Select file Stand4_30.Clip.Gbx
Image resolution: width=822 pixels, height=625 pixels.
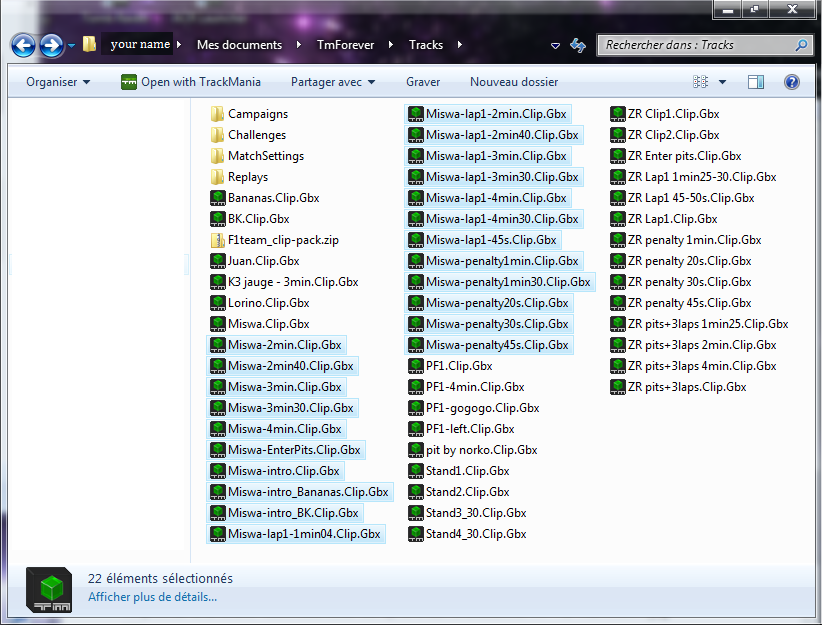tap(468, 533)
